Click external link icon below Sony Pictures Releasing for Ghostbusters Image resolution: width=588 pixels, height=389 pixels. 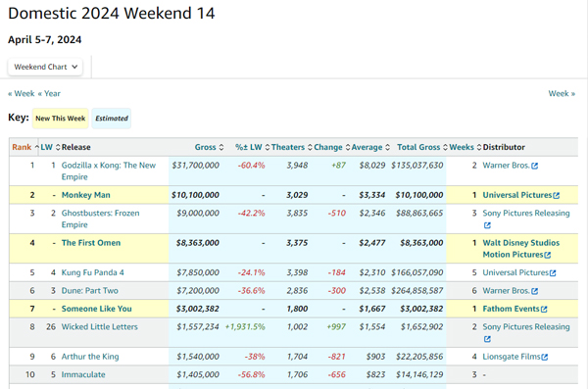(487, 225)
